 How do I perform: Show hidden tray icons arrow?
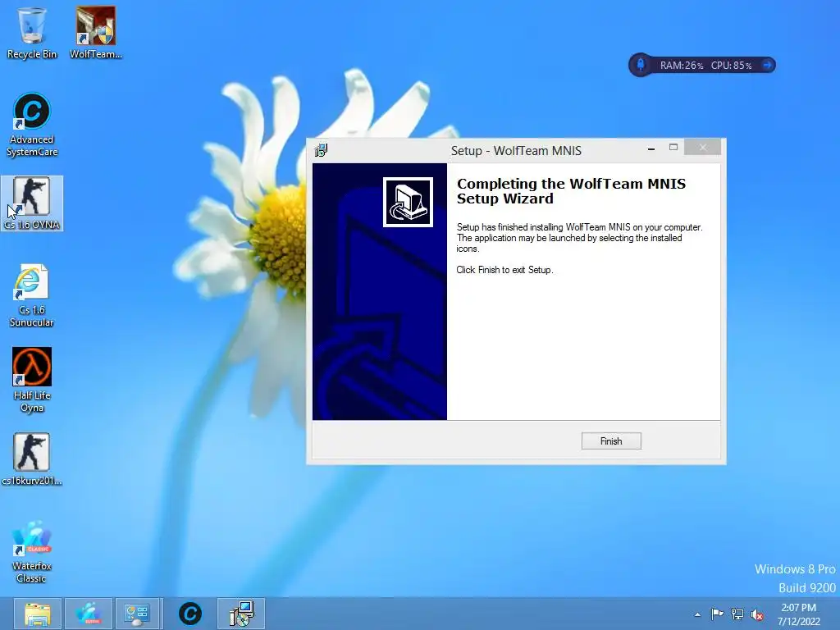[697, 614]
